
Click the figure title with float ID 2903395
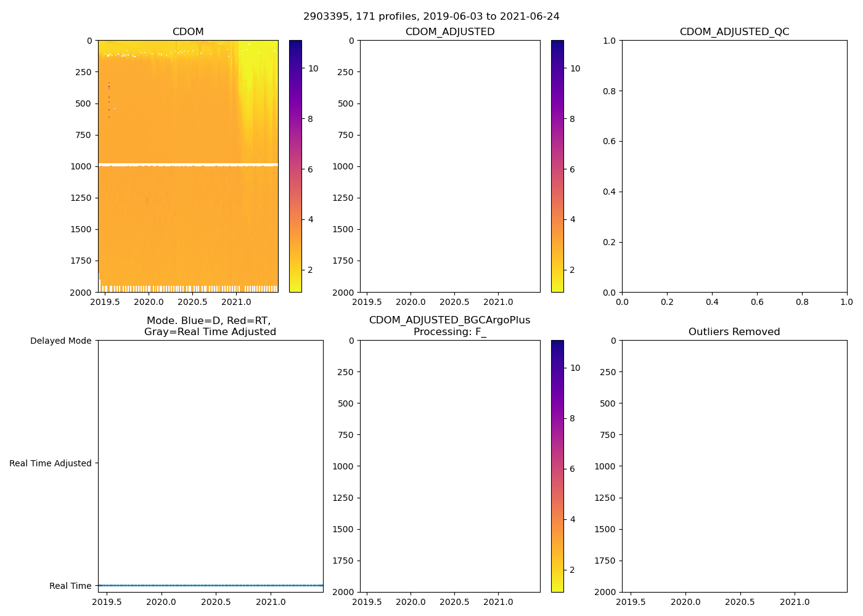pyautogui.click(x=431, y=17)
